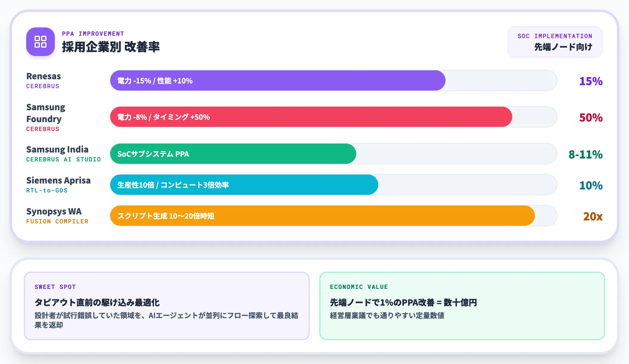The width and height of the screenshot is (629, 364).
Task: Click the 15% value for Renesas
Action: (591, 81)
